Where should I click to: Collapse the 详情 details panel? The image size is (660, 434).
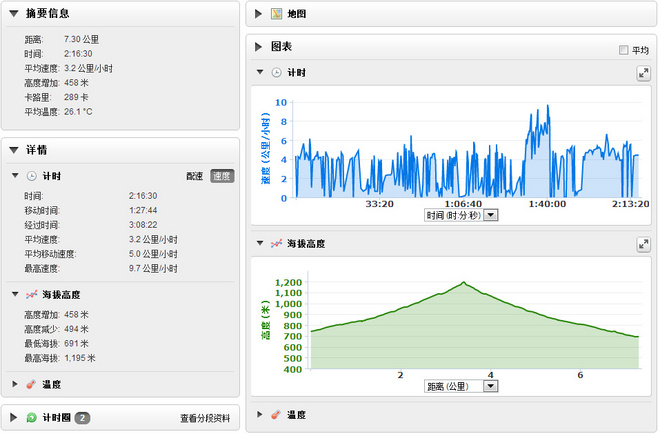(14, 150)
